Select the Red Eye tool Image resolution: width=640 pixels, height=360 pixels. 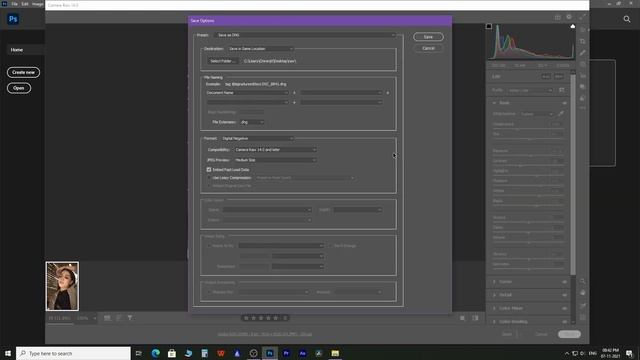coord(582,76)
